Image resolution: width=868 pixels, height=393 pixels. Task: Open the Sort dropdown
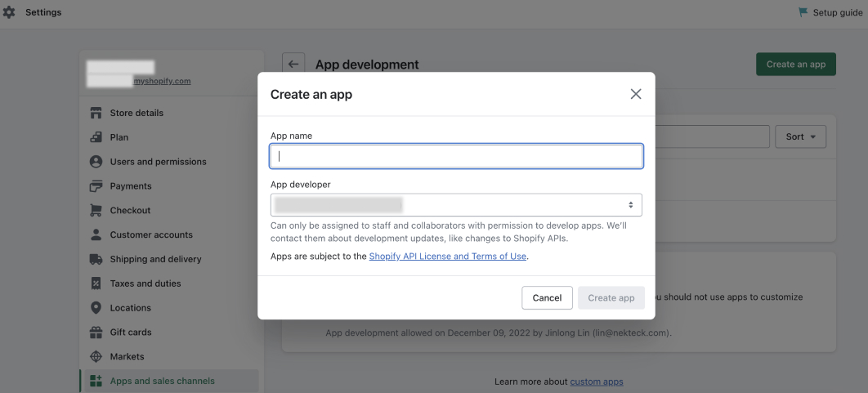click(800, 136)
